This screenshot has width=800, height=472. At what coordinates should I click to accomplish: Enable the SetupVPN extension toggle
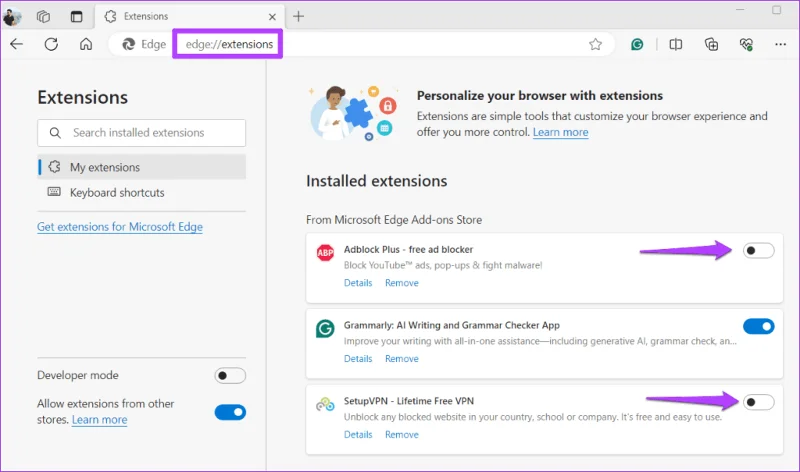tap(758, 402)
